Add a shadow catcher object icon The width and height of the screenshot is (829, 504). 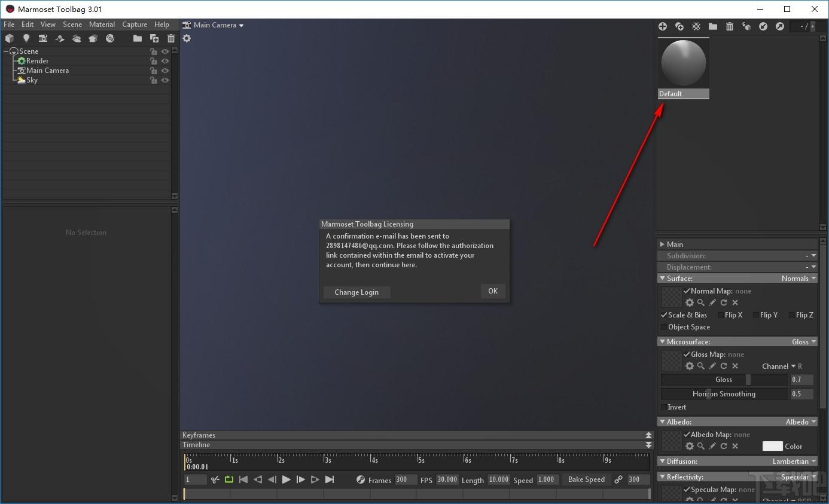60,38
